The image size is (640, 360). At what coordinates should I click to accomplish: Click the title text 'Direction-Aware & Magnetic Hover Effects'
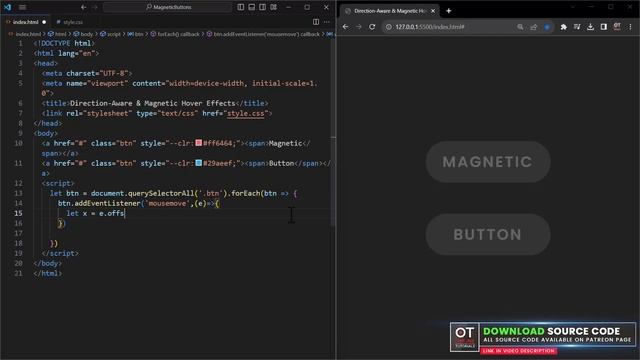tap(153, 103)
